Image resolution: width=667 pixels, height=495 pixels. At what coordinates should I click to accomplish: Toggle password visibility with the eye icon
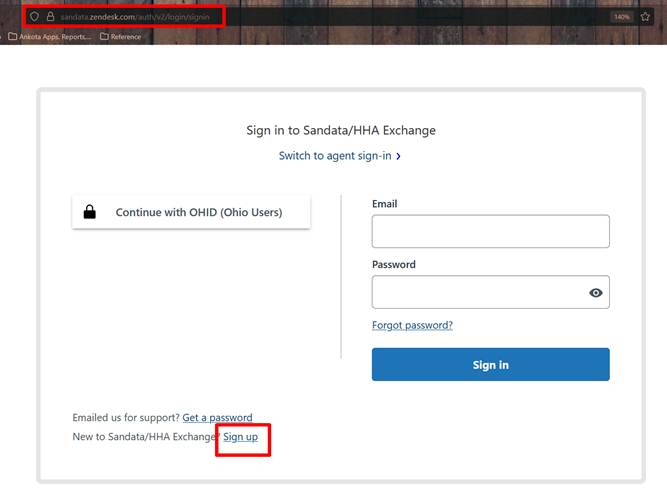[x=596, y=293]
